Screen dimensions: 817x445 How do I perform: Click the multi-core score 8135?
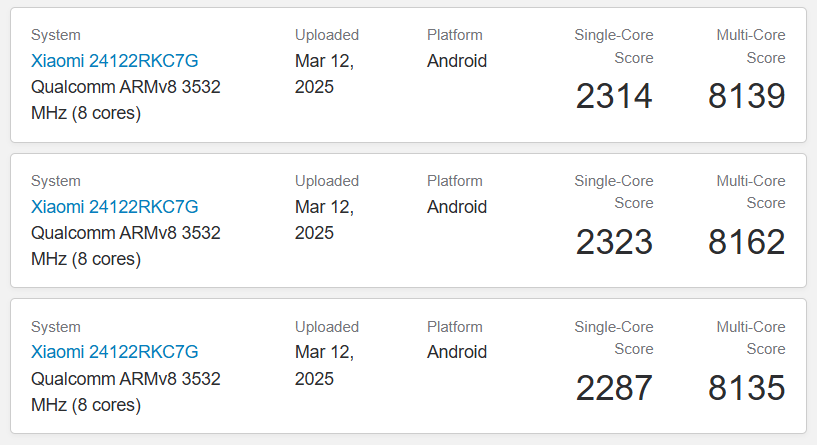(746, 388)
